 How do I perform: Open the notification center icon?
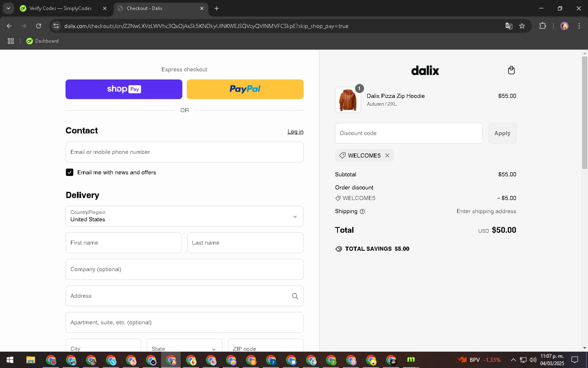[x=575, y=360]
